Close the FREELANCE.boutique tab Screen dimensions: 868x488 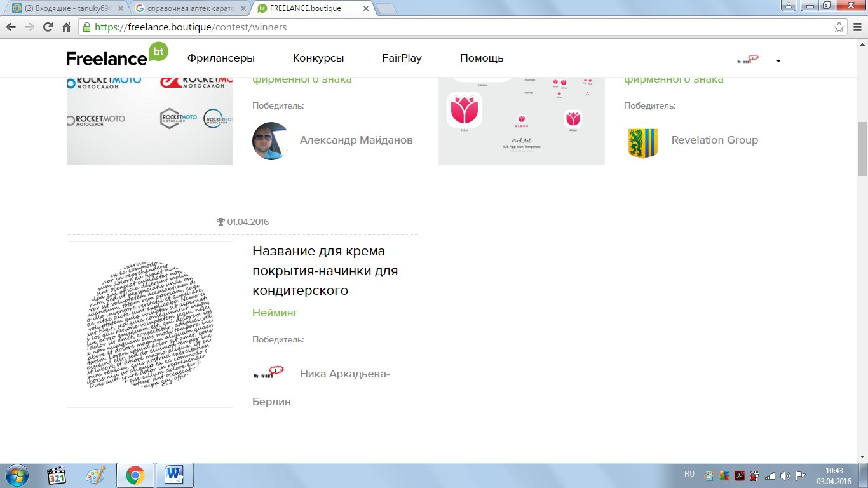(x=365, y=8)
